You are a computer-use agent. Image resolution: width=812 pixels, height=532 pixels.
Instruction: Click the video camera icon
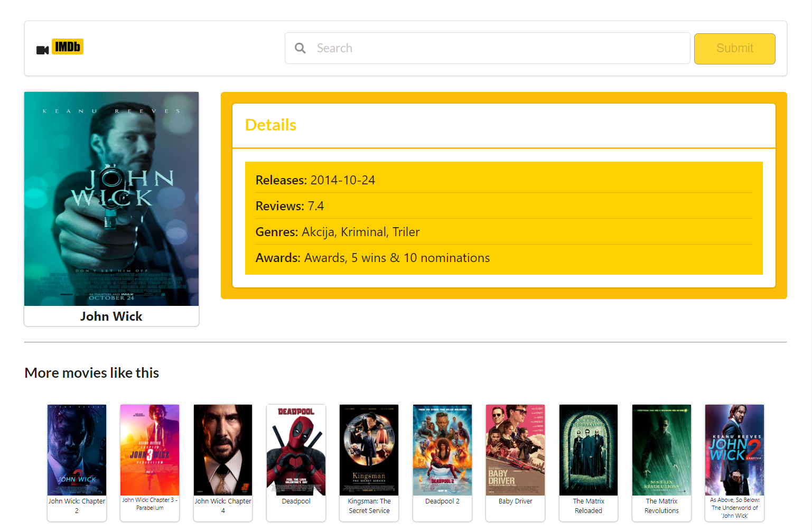point(42,50)
